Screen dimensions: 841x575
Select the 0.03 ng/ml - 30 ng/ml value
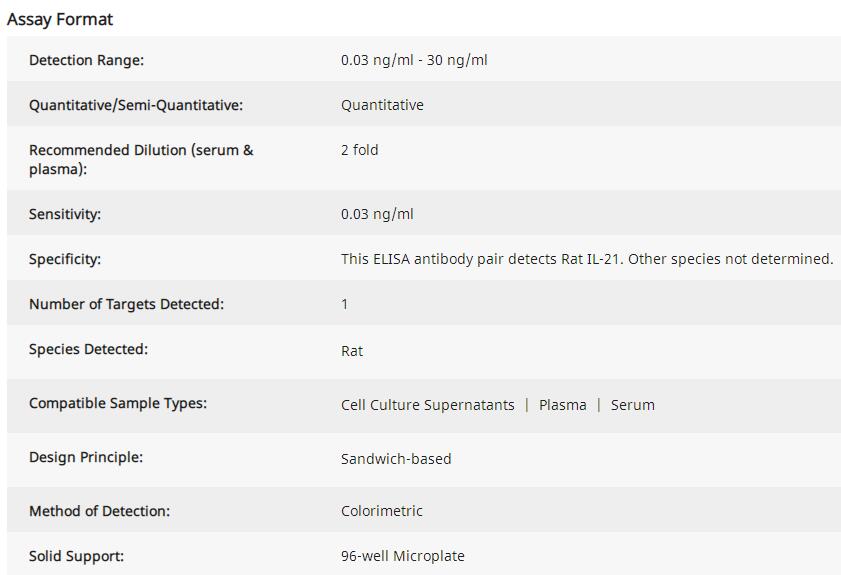[414, 60]
